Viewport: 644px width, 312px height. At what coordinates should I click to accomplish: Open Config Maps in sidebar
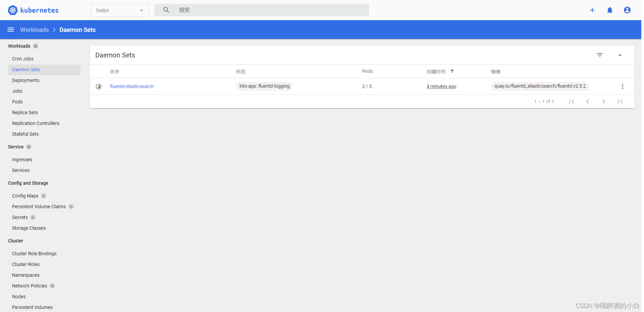pos(25,196)
